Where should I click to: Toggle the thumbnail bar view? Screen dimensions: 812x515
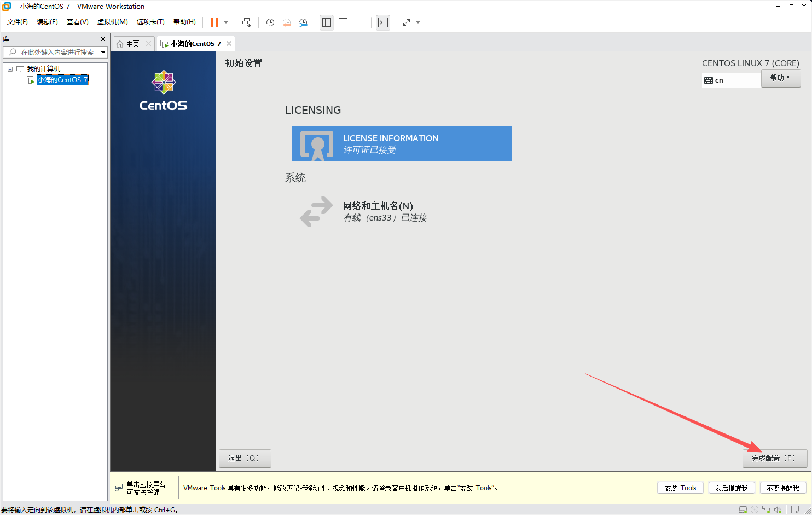point(343,22)
